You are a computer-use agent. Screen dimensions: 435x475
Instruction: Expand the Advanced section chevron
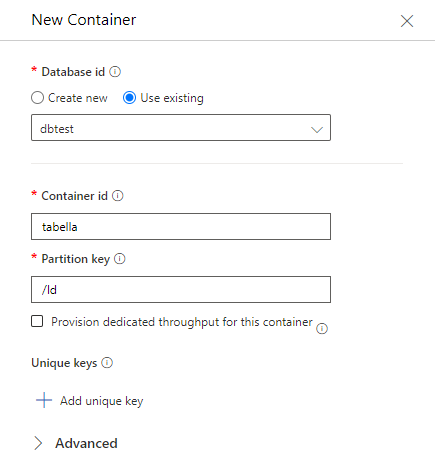38,443
